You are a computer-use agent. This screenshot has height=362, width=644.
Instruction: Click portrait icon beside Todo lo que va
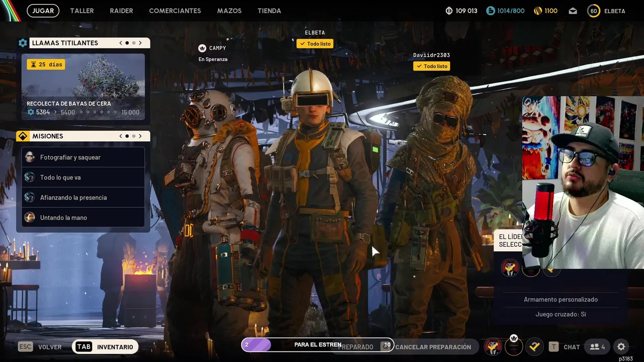click(30, 177)
